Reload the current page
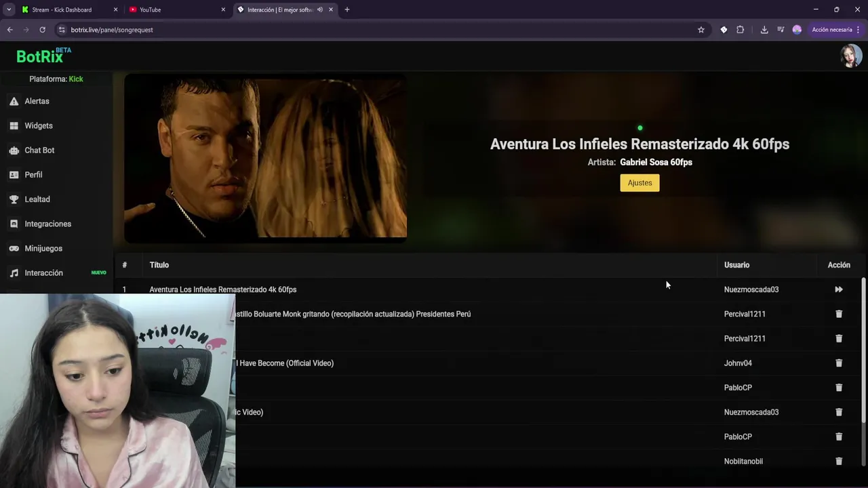868x488 pixels. click(x=42, y=30)
